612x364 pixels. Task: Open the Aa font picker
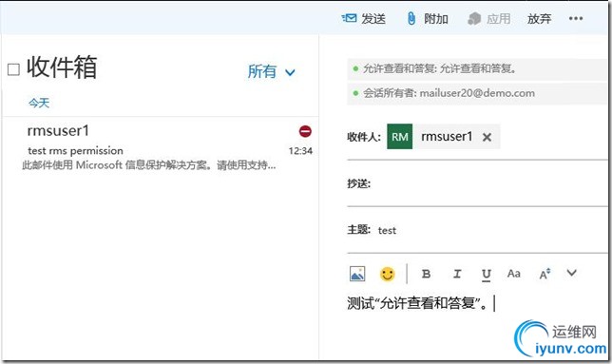pos(513,274)
